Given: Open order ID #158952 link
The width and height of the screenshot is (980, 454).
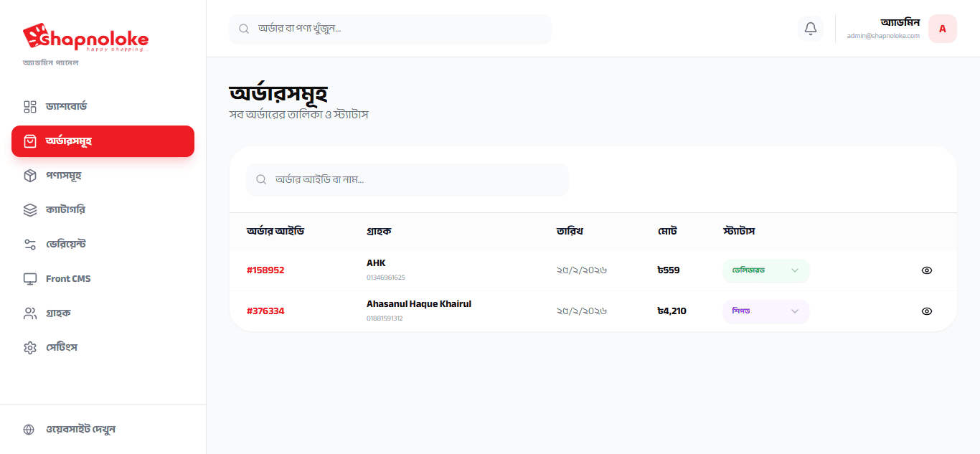Looking at the screenshot, I should click(265, 270).
